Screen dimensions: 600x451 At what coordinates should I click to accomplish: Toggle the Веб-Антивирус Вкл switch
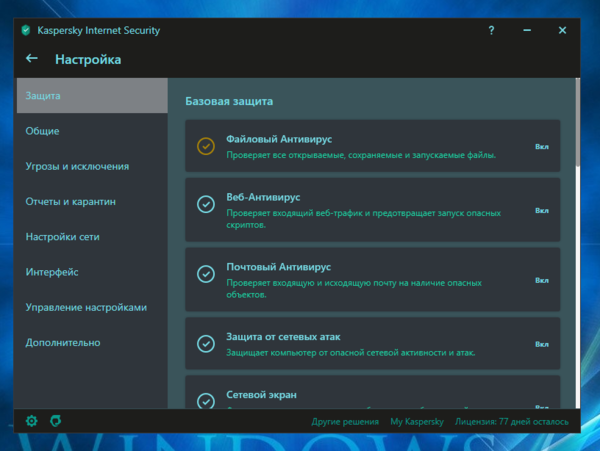(542, 211)
